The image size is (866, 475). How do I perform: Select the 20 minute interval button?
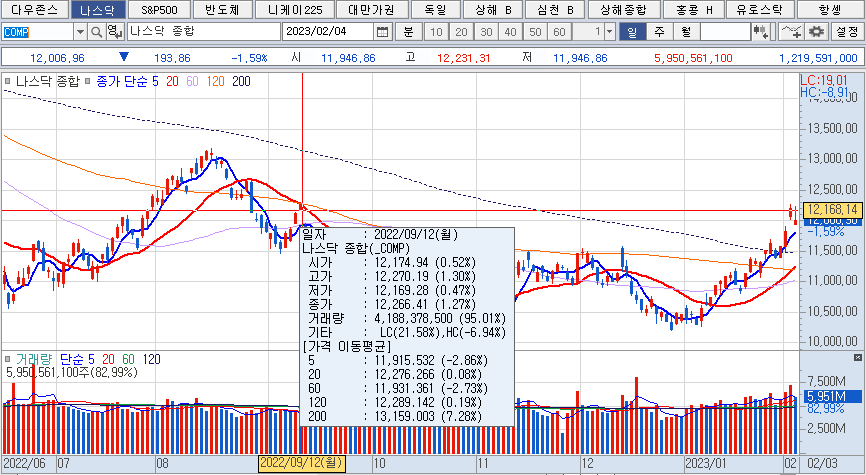461,32
